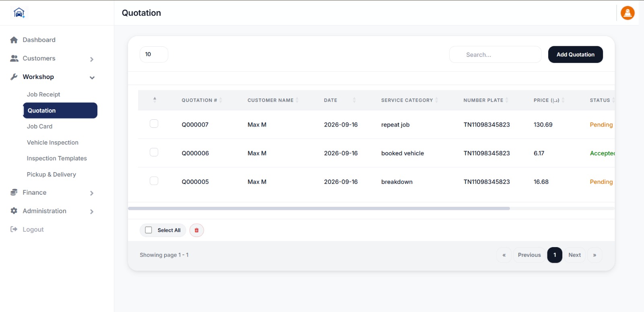
Task: Click the Pending status for Q000005
Action: point(601,182)
